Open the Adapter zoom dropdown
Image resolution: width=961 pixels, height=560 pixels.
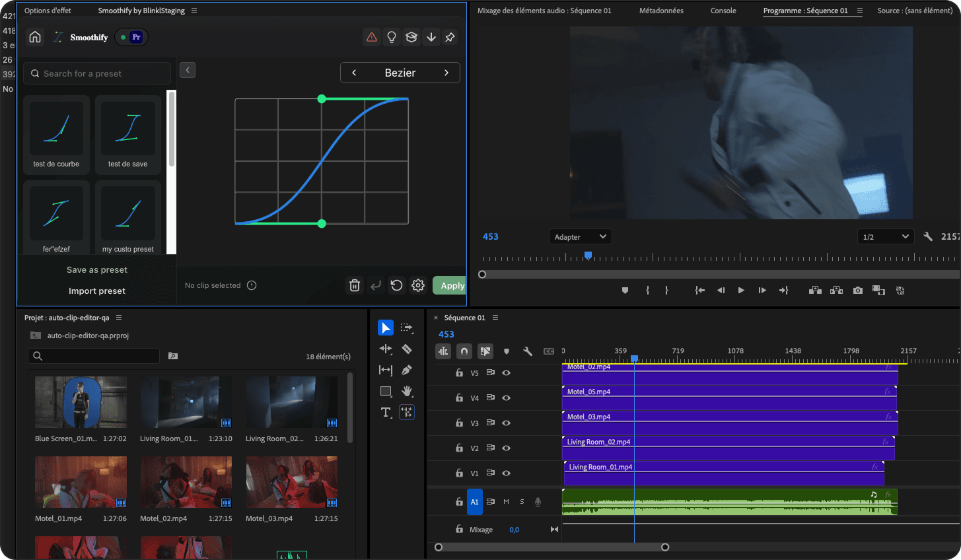(580, 236)
